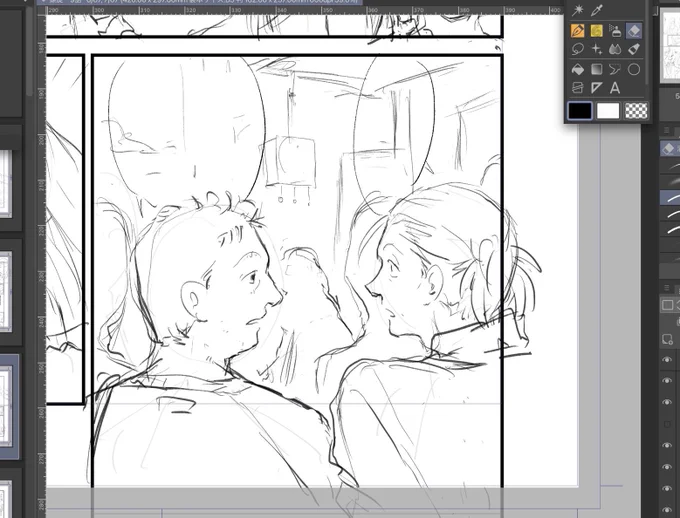The height and width of the screenshot is (518, 680).
Task: Open the sub tool panel hamburger menu
Action: [x=667, y=130]
